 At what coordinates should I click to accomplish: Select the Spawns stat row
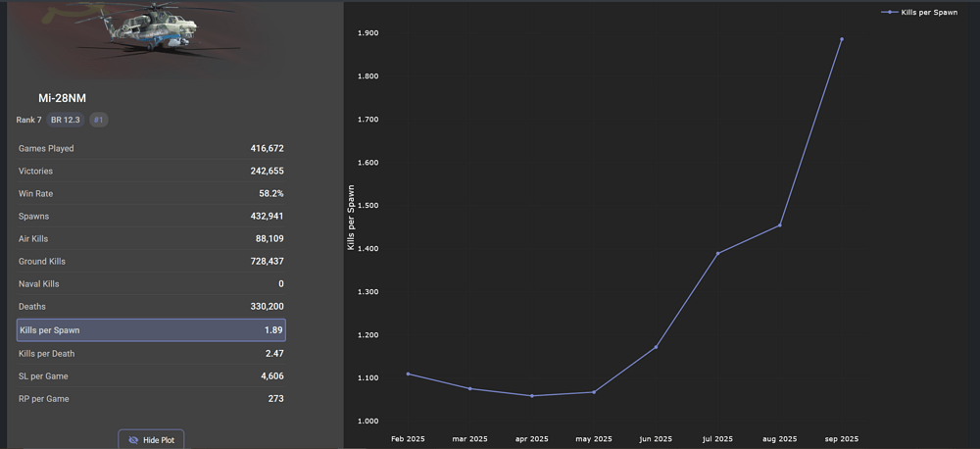(151, 216)
